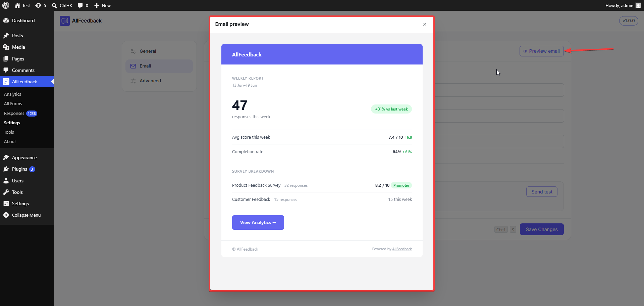Click the '47' responses count
Image resolution: width=644 pixels, height=306 pixels.
click(239, 105)
